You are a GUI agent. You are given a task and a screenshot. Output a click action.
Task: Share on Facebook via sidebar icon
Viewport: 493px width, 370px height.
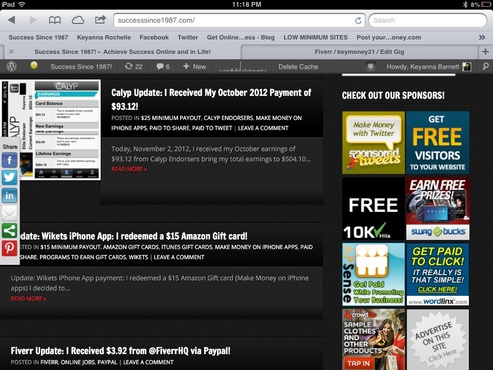[x=9, y=161]
